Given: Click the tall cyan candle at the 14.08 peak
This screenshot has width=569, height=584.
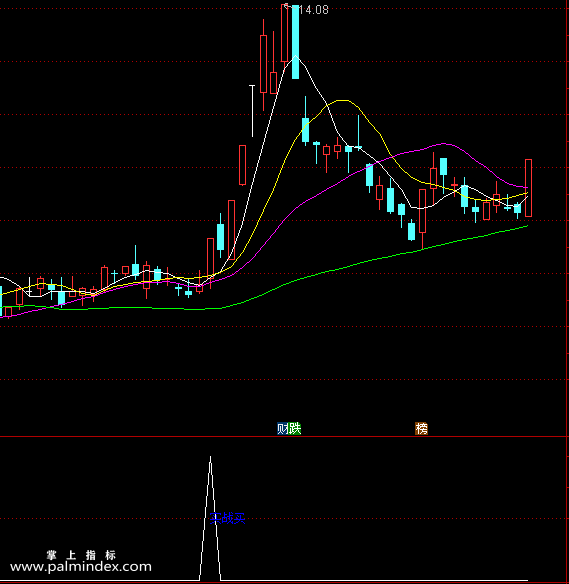Looking at the screenshot, I should click(x=295, y=41).
